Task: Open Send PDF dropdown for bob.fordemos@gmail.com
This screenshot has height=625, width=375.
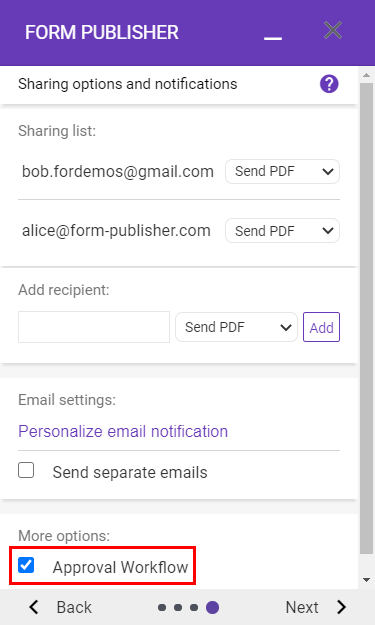Action: [x=282, y=171]
